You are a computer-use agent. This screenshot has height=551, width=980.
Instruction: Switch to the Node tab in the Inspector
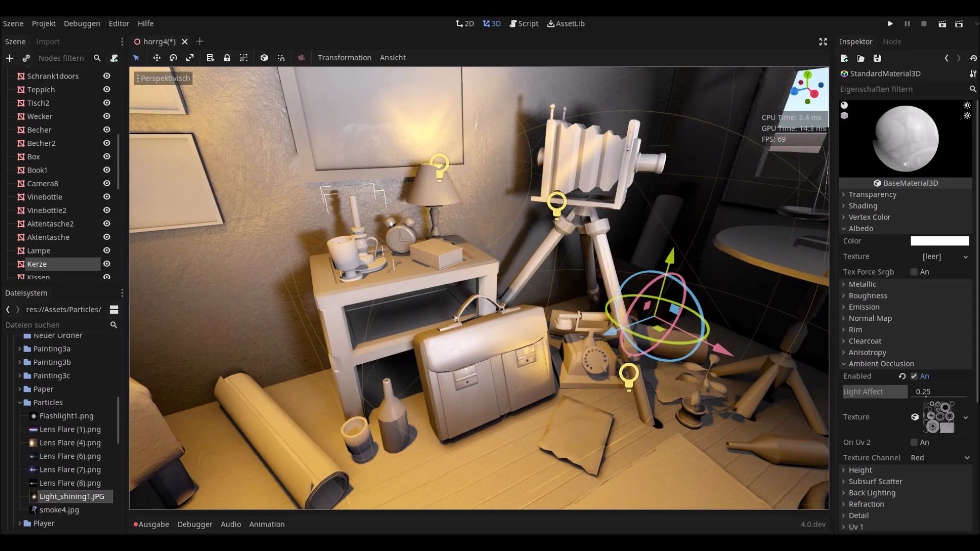coord(892,41)
